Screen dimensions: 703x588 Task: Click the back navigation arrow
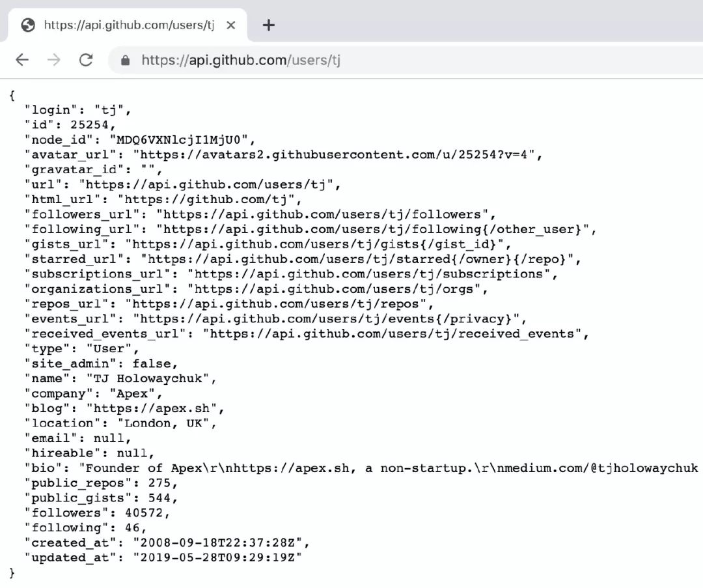tap(22, 60)
